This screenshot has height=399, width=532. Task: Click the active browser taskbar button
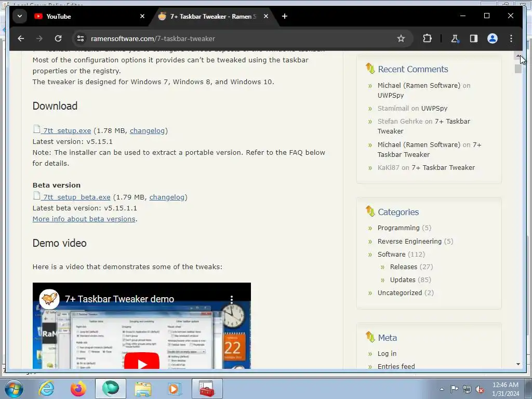pos(111,389)
